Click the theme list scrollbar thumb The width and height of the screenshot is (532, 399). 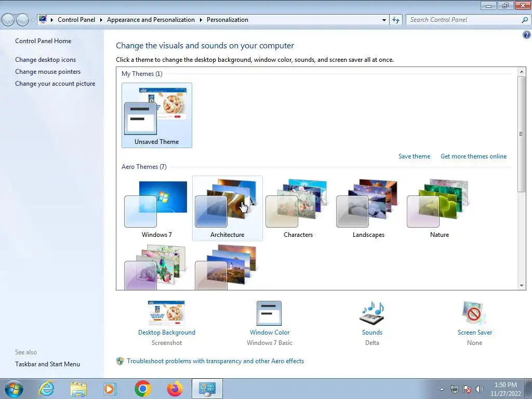[x=522, y=134]
